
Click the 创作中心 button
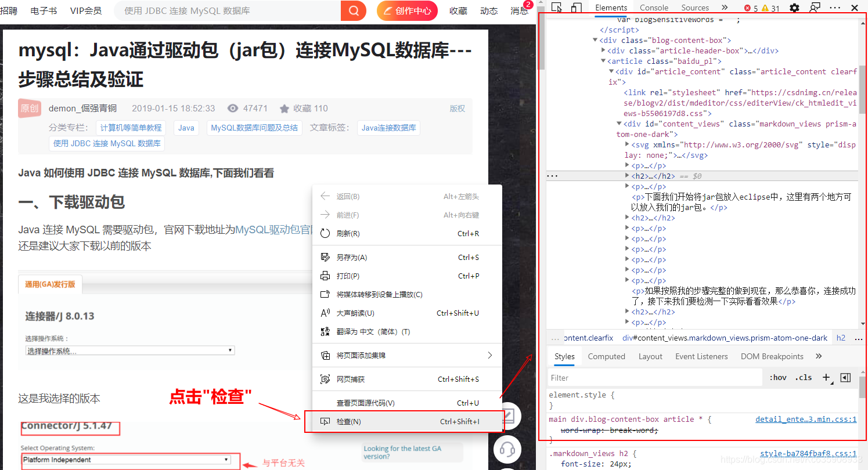click(x=407, y=10)
